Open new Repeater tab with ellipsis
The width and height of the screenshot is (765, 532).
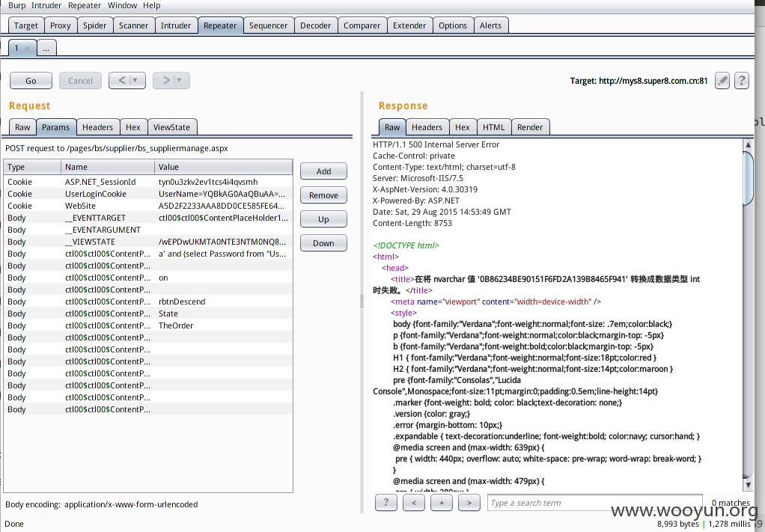click(46, 49)
